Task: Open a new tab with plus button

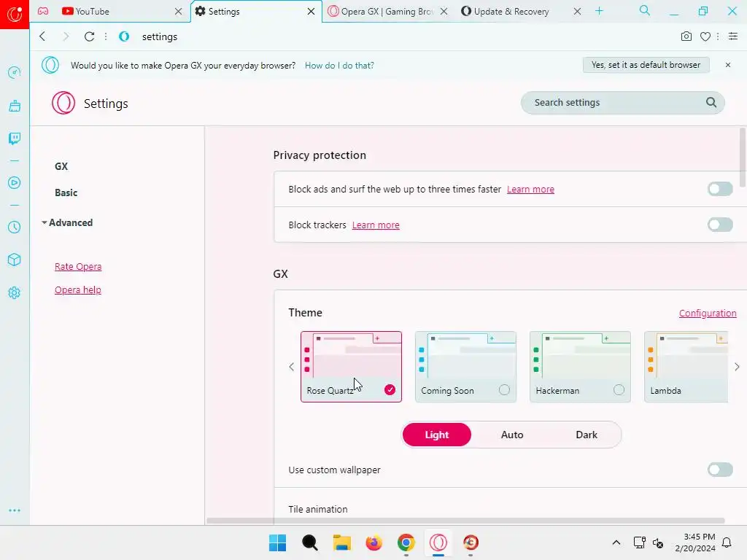Action: click(600, 11)
